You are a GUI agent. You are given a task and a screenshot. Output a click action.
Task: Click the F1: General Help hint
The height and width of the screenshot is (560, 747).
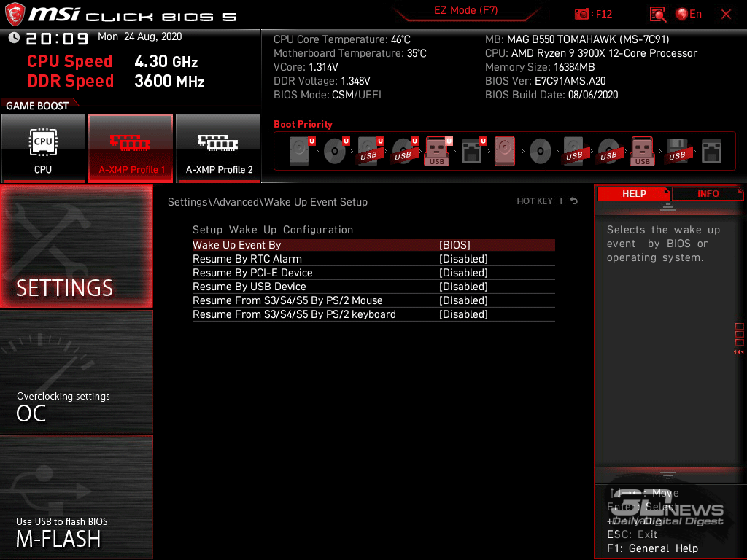point(652,548)
